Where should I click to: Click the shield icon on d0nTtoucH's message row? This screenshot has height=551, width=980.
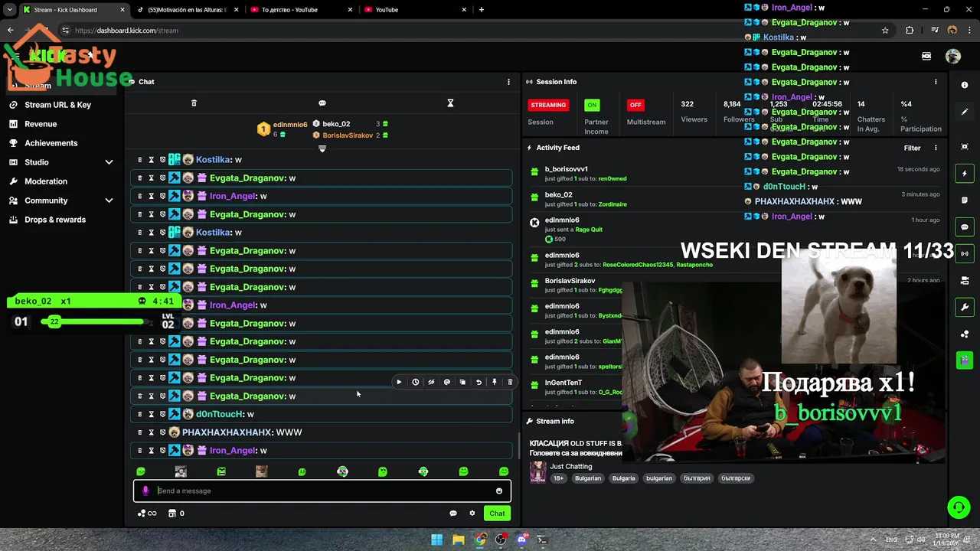[x=162, y=414]
